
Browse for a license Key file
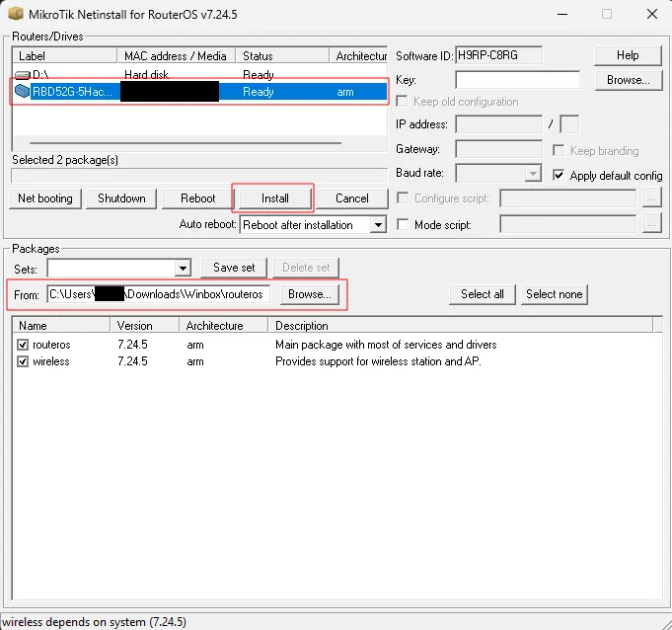[629, 80]
